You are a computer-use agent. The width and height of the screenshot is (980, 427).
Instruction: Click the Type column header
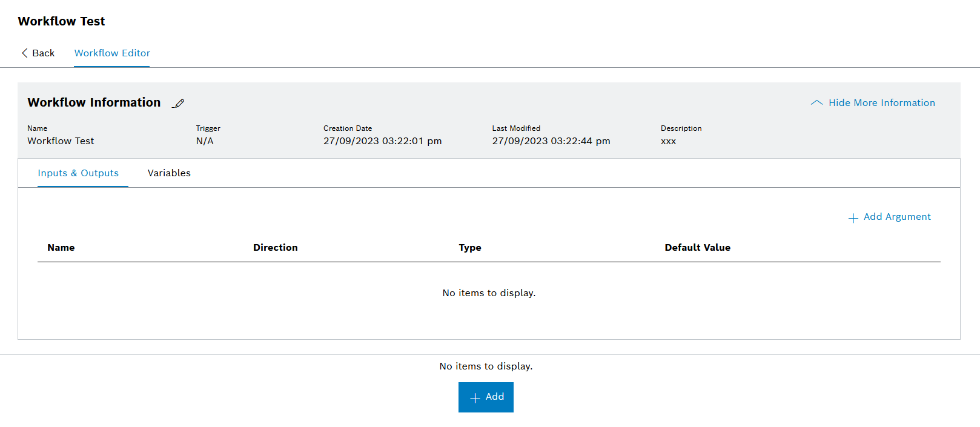point(470,248)
